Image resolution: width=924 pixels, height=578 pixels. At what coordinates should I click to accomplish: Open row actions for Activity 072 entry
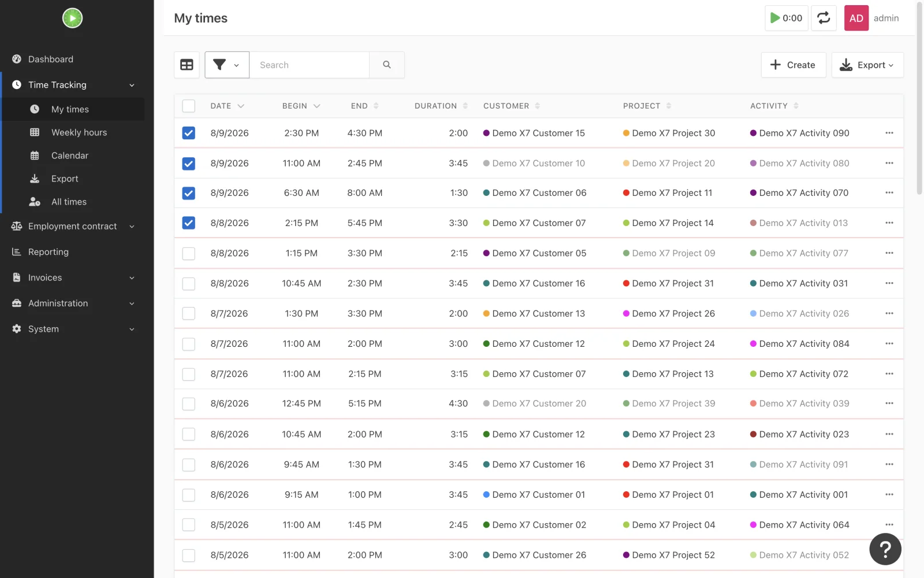[x=889, y=374]
